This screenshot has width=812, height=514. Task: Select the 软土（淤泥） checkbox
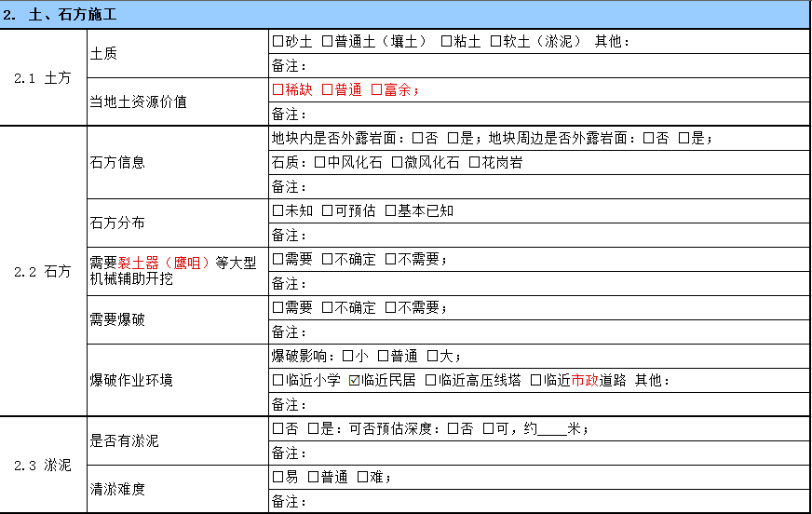(495, 42)
